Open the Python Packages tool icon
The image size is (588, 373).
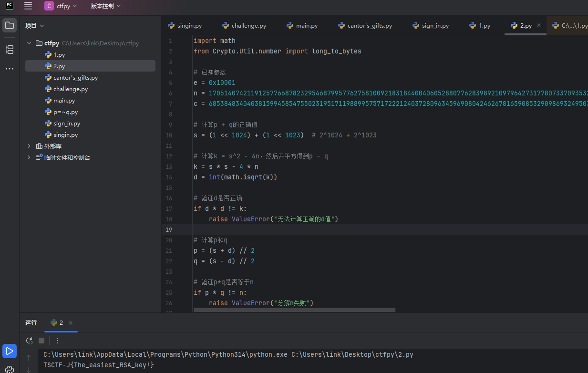(x=10, y=369)
